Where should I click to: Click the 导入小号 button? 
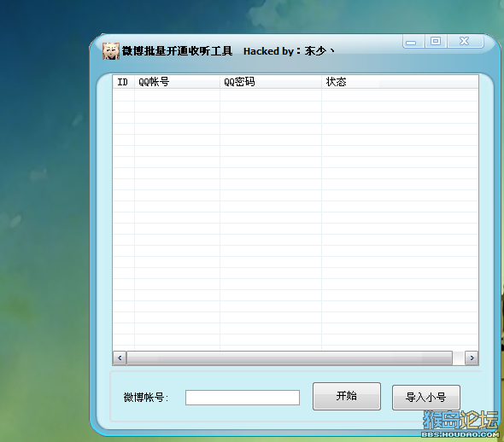[x=426, y=398]
